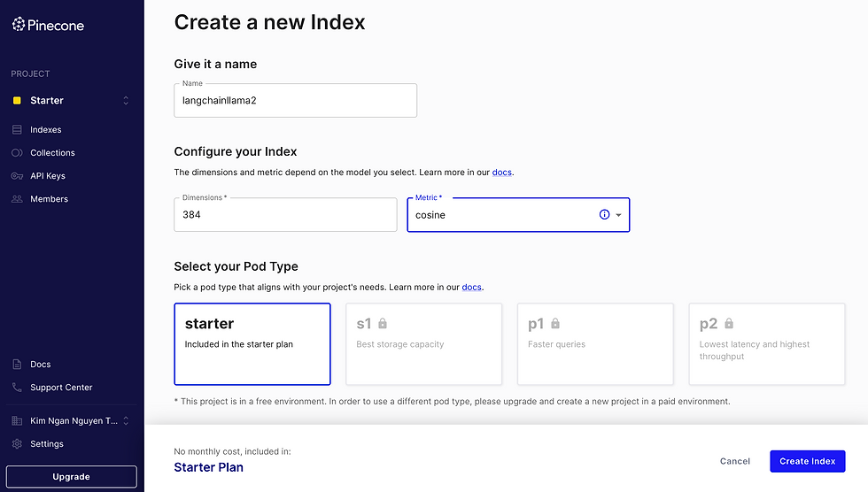868x492 pixels.
Task: Select the locked p2 pod type
Action: [x=767, y=344]
